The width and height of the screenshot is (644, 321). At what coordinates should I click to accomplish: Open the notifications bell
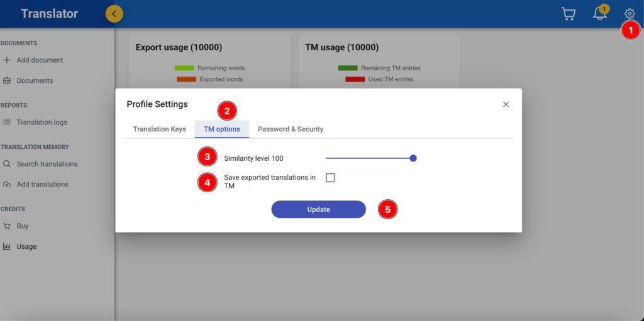600,14
